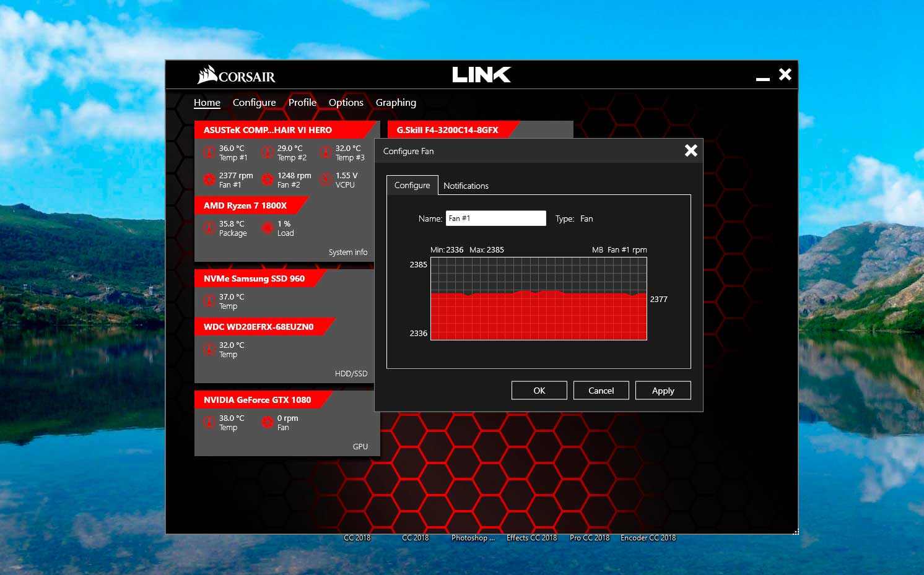The image size is (924, 575).
Task: Click the Apply button
Action: (663, 391)
